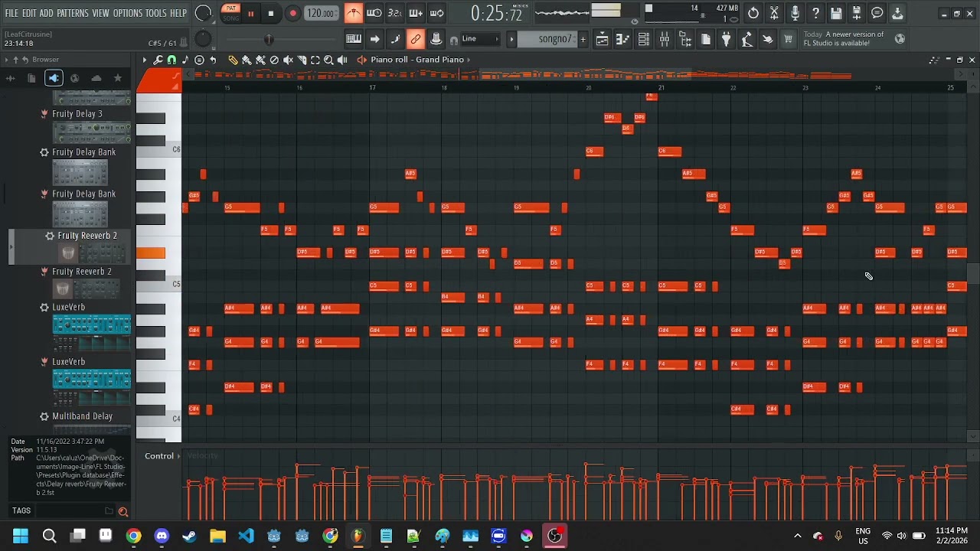
Task: Show hidden system tray icons chevron
Action: pyautogui.click(x=797, y=536)
